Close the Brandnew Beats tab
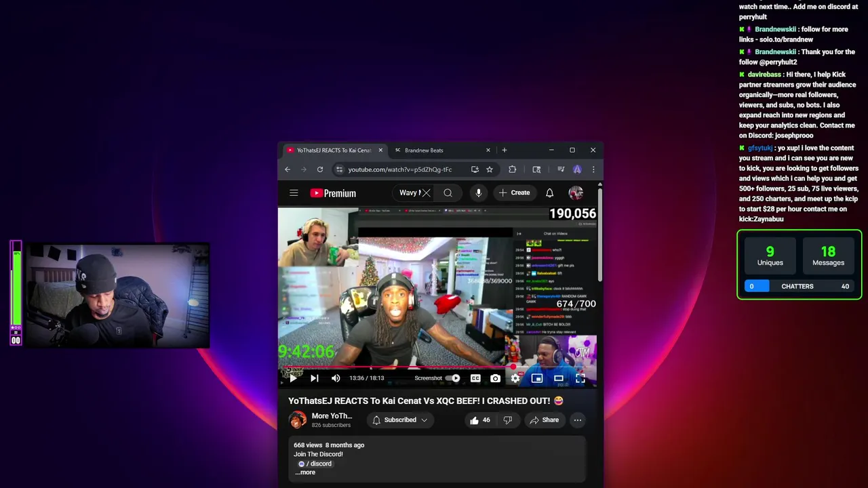 point(488,150)
